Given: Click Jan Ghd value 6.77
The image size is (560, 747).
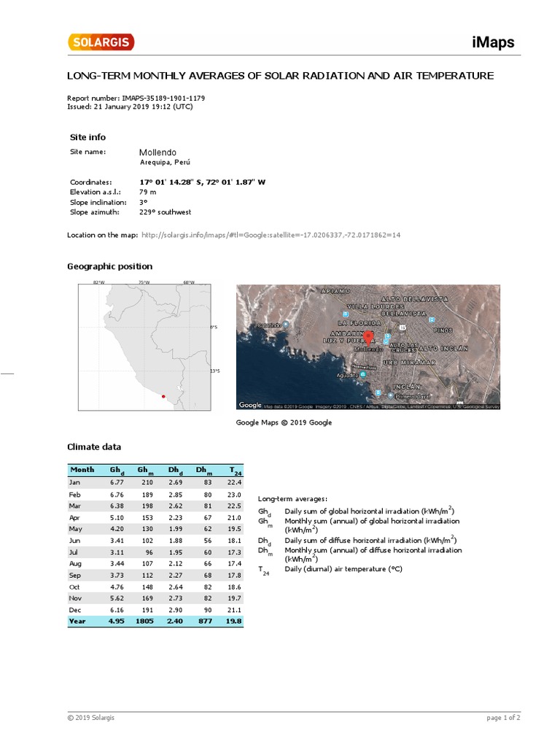Looking at the screenshot, I should (117, 482).
